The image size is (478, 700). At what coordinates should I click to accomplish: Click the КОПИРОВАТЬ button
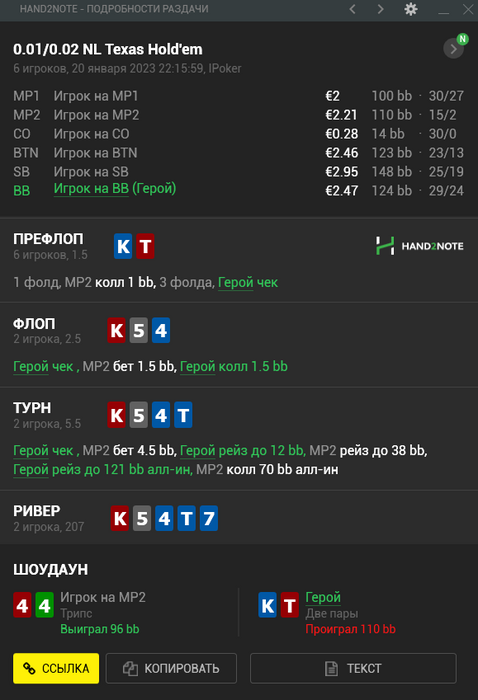click(x=171, y=668)
